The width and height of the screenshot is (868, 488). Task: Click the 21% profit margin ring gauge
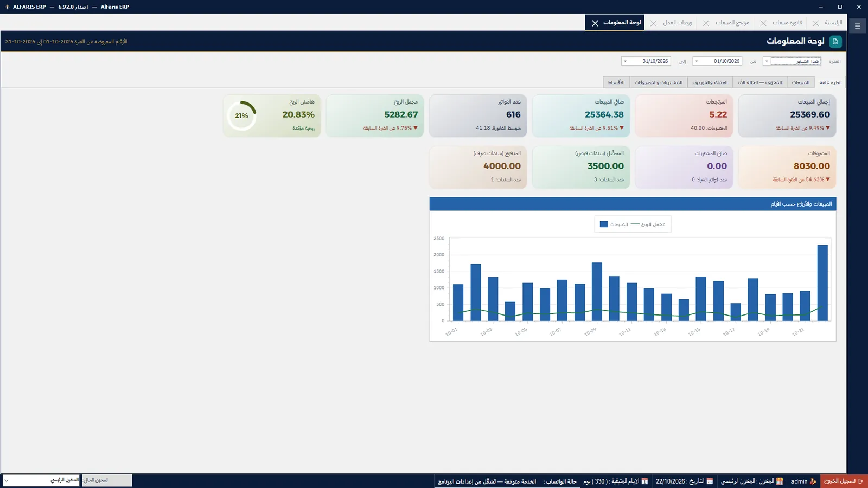point(241,115)
